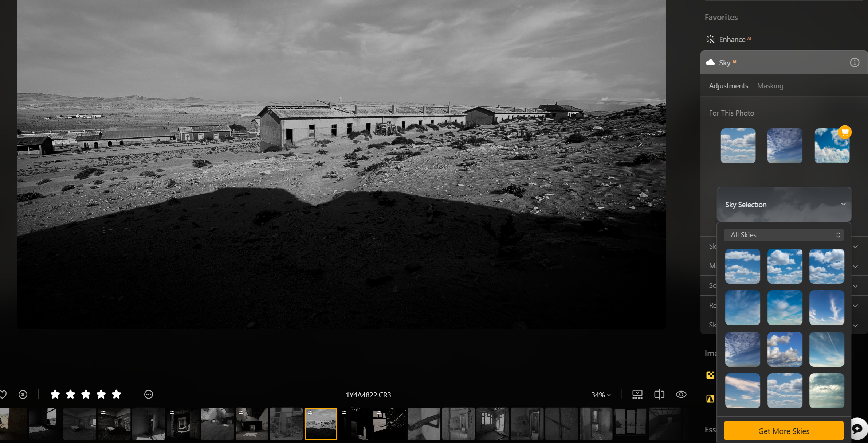Open the All Skies category selector
The width and height of the screenshot is (868, 443).
pos(783,235)
